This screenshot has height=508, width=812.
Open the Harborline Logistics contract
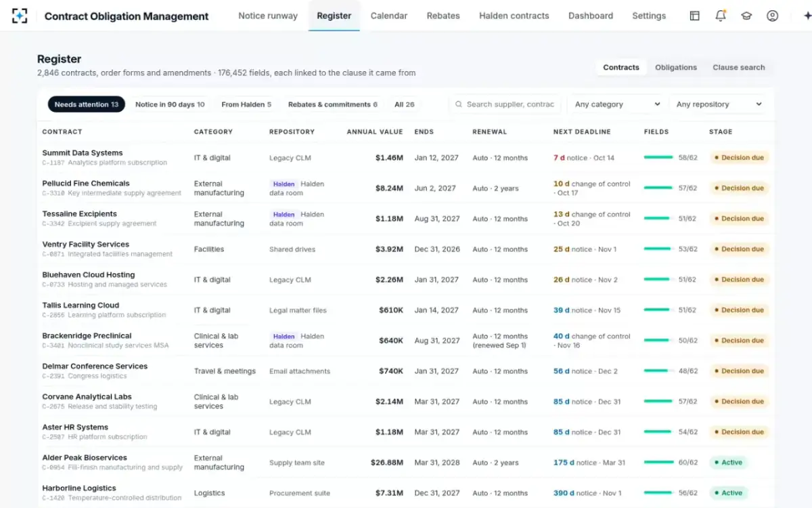click(79, 488)
